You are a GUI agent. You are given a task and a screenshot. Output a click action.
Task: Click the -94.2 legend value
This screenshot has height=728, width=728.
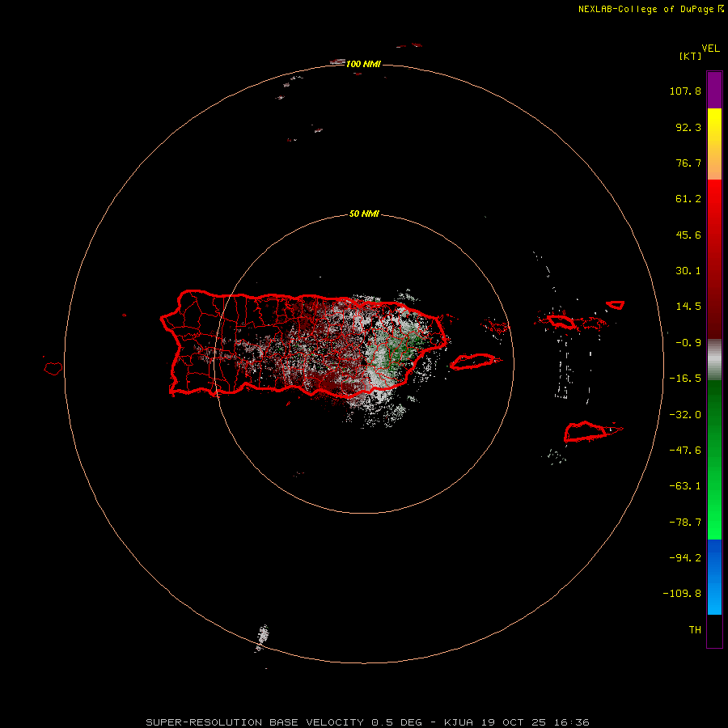coord(685,558)
